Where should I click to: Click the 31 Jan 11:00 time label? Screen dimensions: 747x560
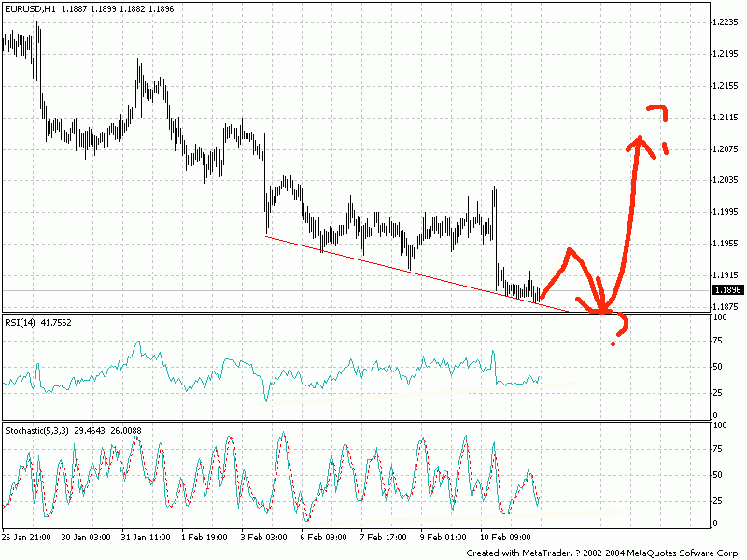[x=146, y=538]
